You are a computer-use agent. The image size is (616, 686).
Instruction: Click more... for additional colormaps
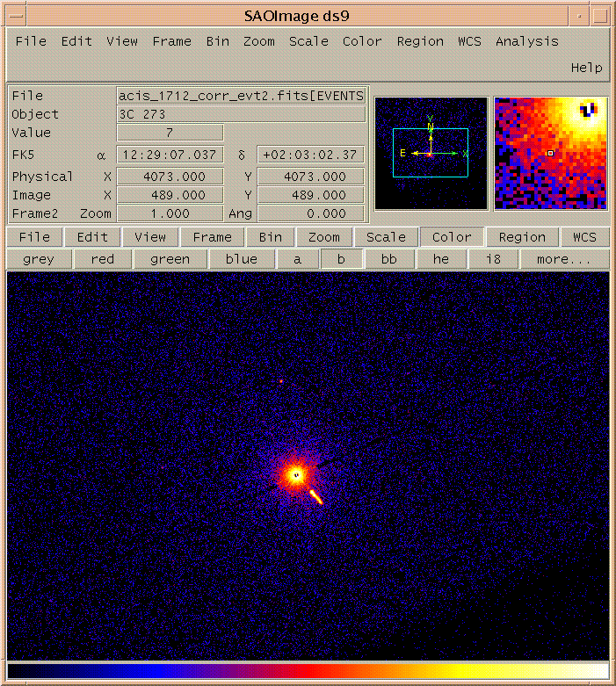tap(564, 259)
